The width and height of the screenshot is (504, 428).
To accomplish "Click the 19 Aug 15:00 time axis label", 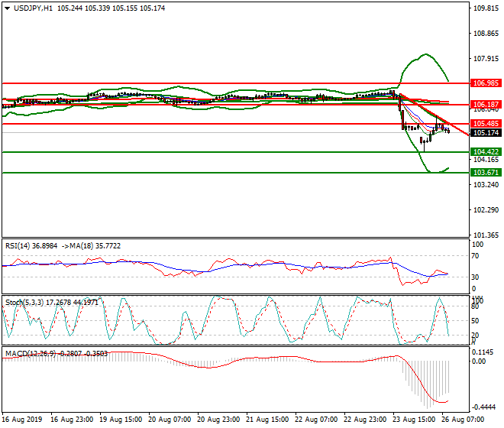I will click(121, 420).
